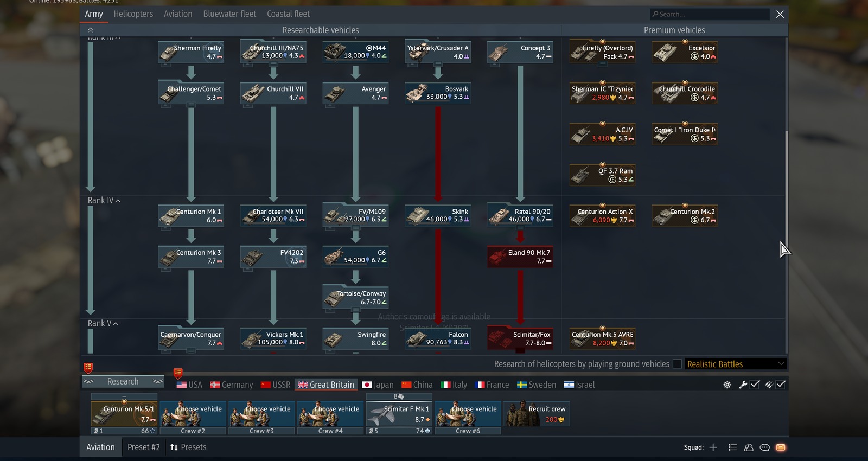Select the Aviation preset tab
868x461 pixels.
[100, 447]
